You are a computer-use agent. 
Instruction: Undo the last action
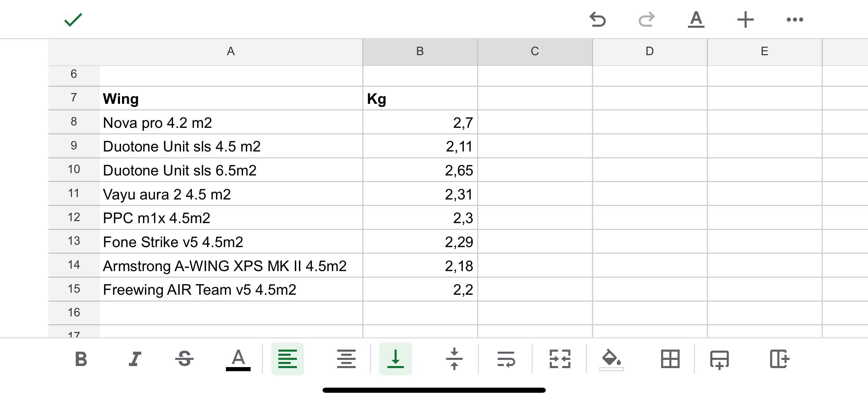(598, 20)
